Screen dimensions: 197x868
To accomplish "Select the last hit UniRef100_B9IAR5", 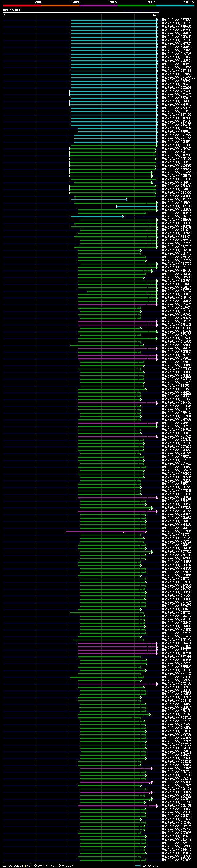I will click(x=176, y=860).
